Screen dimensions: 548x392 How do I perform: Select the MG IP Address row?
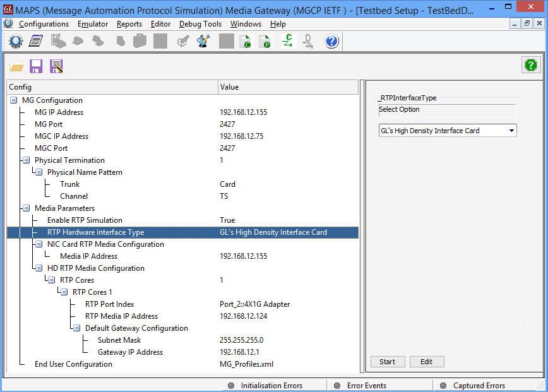point(183,112)
